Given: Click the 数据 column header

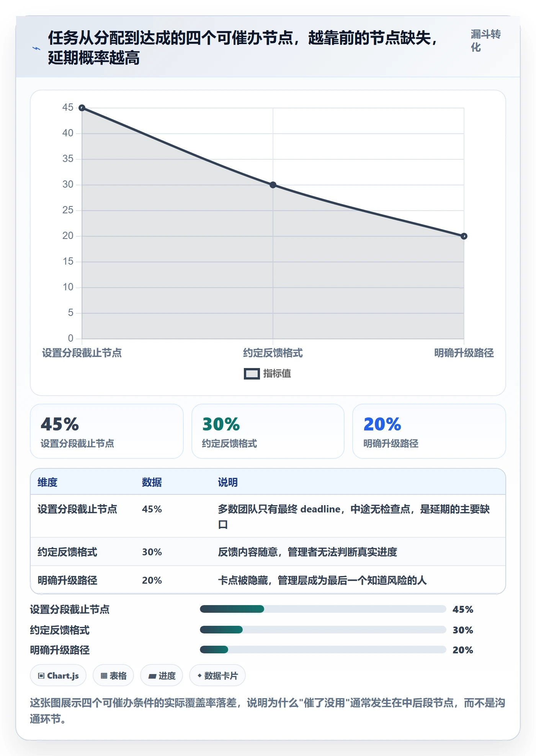Looking at the screenshot, I should [x=152, y=482].
